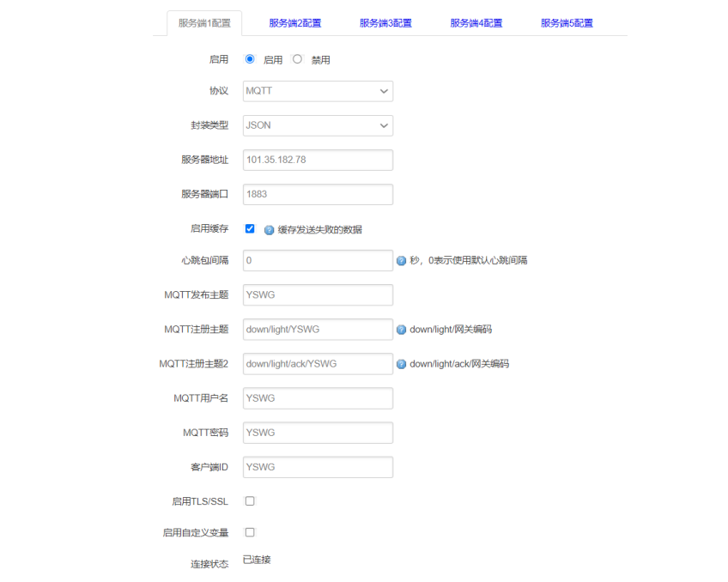
Task: Open help tooltip for 心跳包间隔 field
Action: [401, 260]
